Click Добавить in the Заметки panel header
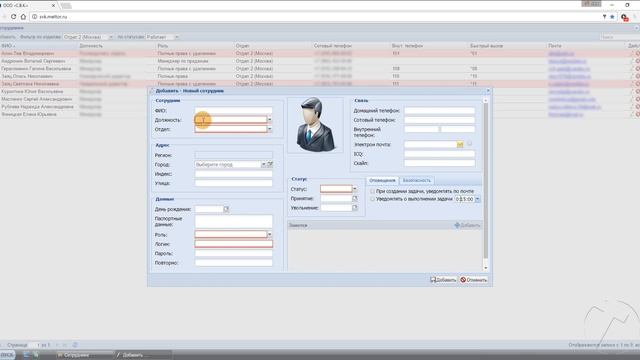 (x=467, y=225)
